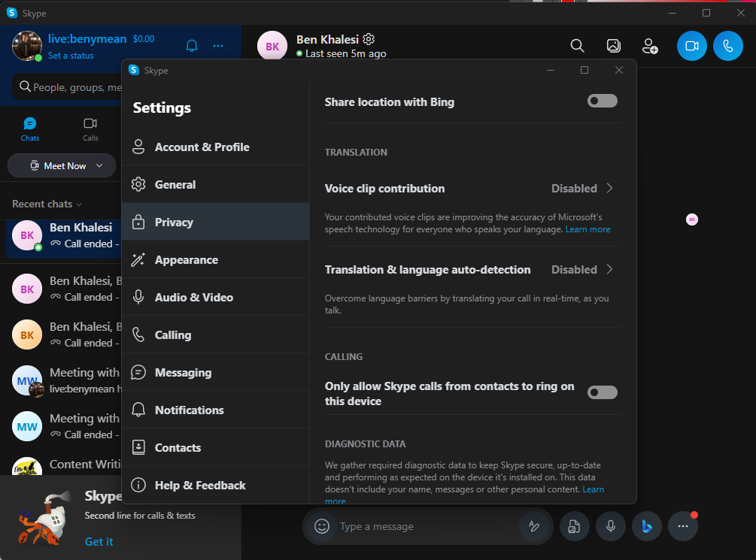Open the Learn more link about voice clips

(x=588, y=229)
